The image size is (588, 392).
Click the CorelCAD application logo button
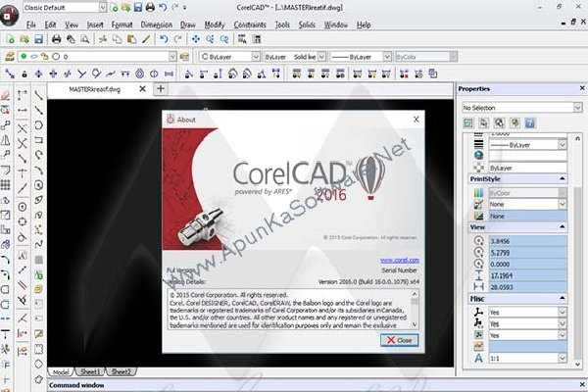pyautogui.click(x=9, y=15)
